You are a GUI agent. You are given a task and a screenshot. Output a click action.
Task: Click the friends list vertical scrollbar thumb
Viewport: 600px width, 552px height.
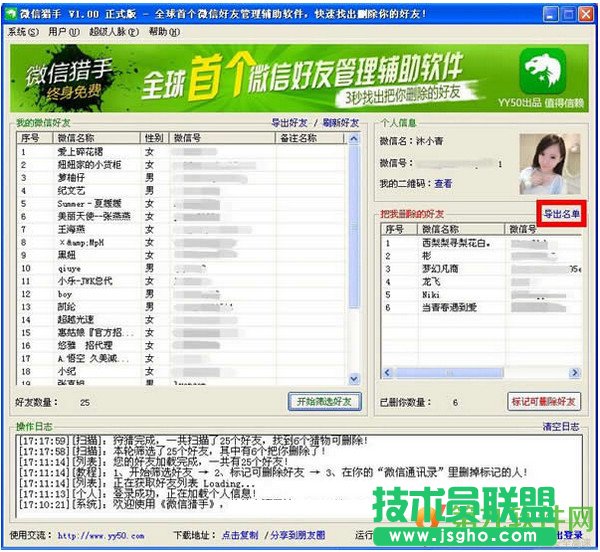354,226
